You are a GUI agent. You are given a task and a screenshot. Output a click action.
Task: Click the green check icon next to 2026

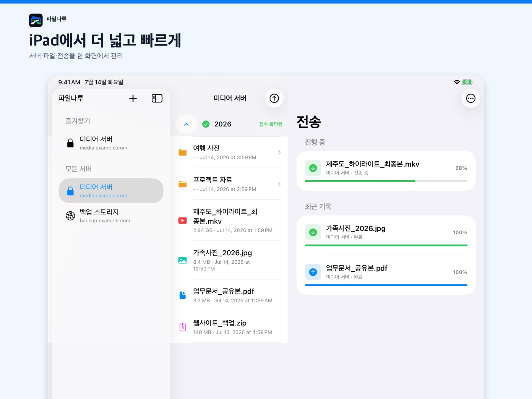pyautogui.click(x=206, y=124)
